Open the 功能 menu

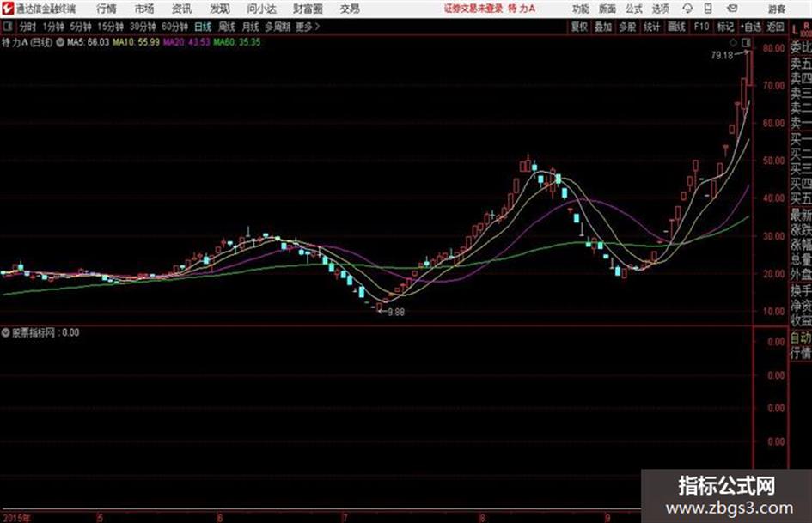(x=581, y=9)
